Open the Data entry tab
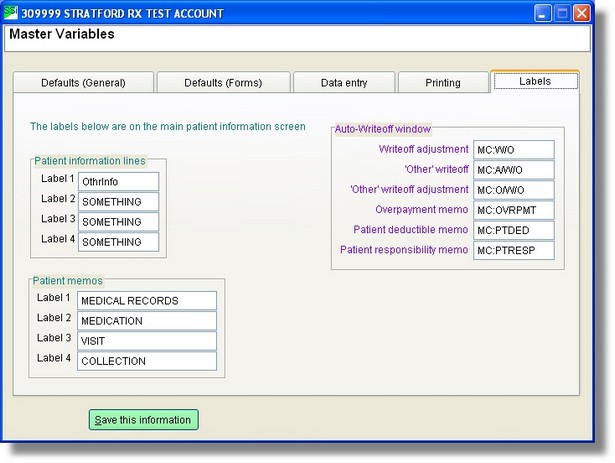The height and width of the screenshot is (463, 615). tap(344, 82)
